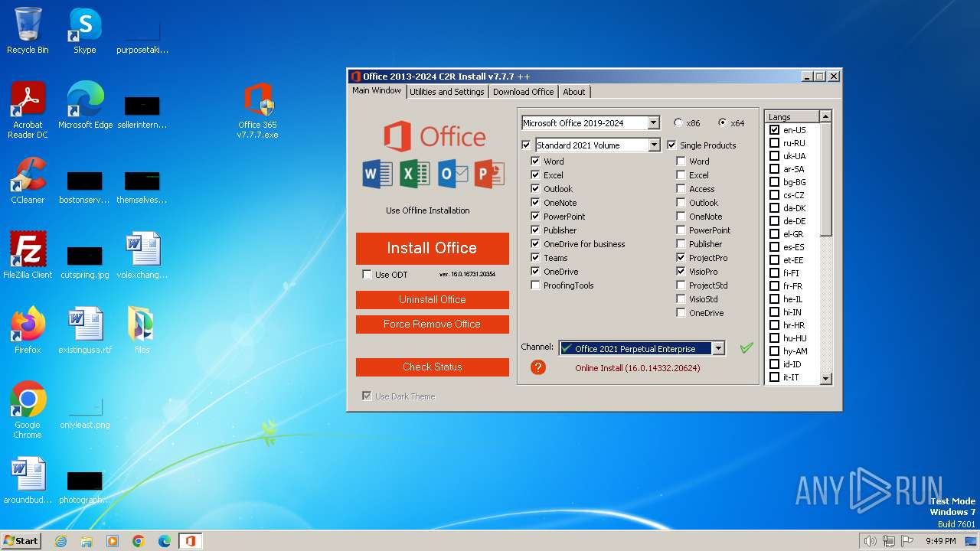The image size is (980, 551).
Task: Toggle the Use ODT checkbox
Action: tap(367, 275)
